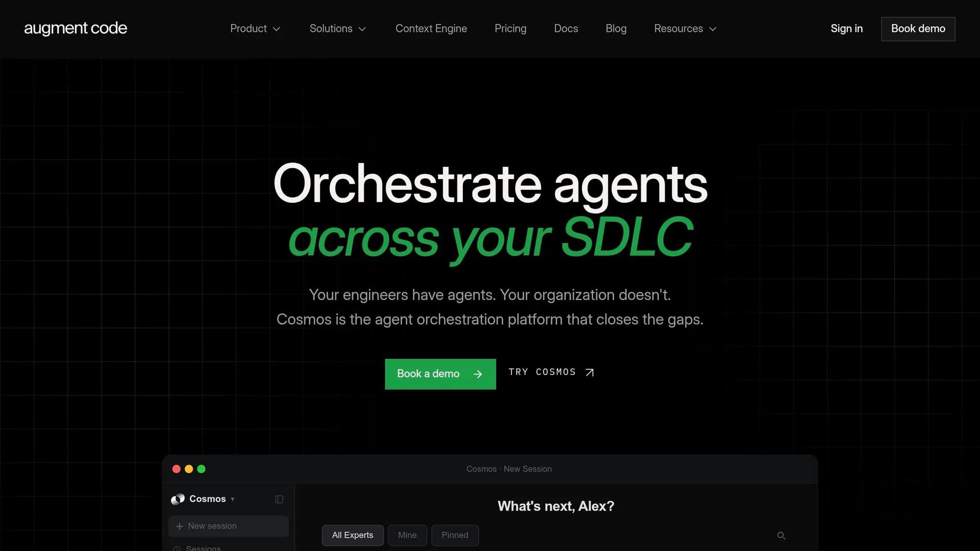Click the yellow minimize dot in Cosmos window
Viewport: 980px width, 551px height.
coord(189,469)
